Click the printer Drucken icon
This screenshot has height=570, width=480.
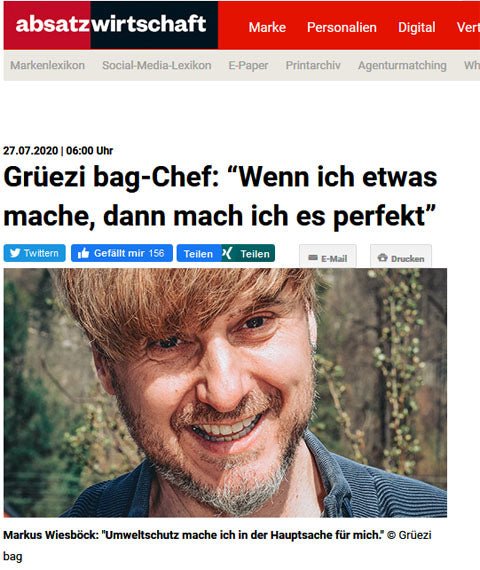coord(383,258)
